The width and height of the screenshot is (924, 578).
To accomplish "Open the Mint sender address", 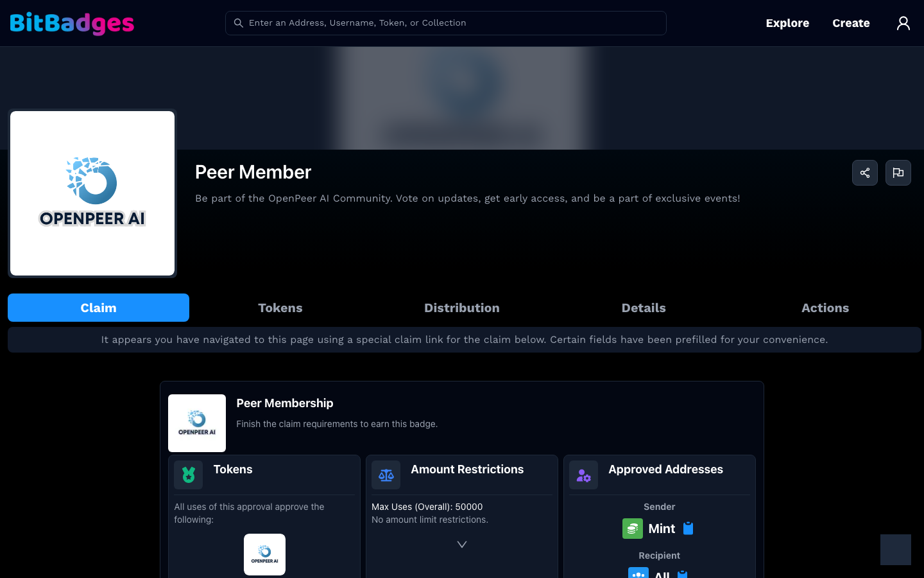I will 662,529.
